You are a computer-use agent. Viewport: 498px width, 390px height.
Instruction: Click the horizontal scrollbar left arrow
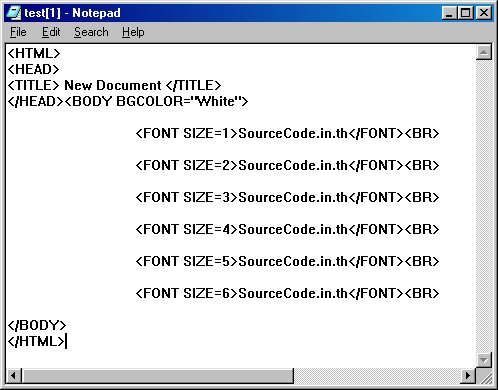14,376
